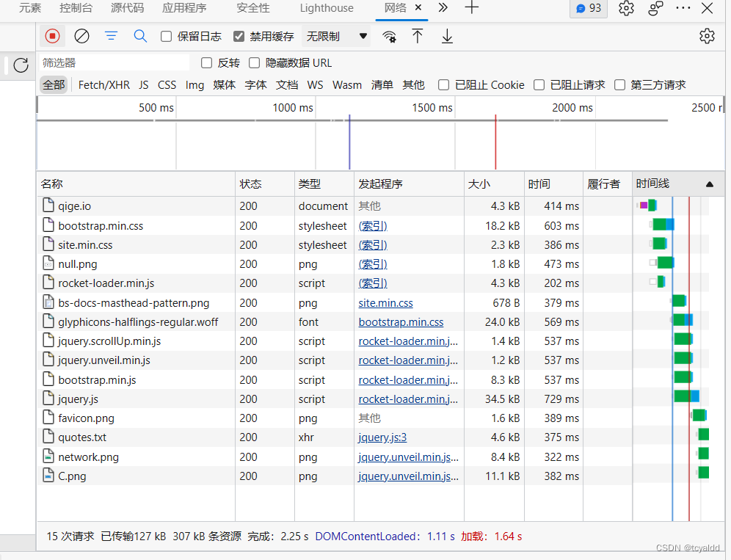Open 无限制 throttling dropdown
Image resolution: width=731 pixels, height=560 pixels.
[336, 37]
